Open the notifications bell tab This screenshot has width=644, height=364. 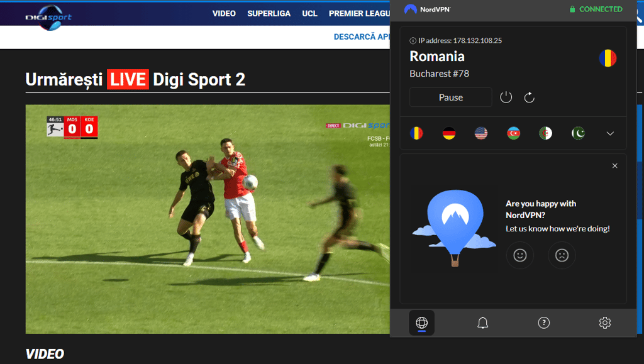482,323
